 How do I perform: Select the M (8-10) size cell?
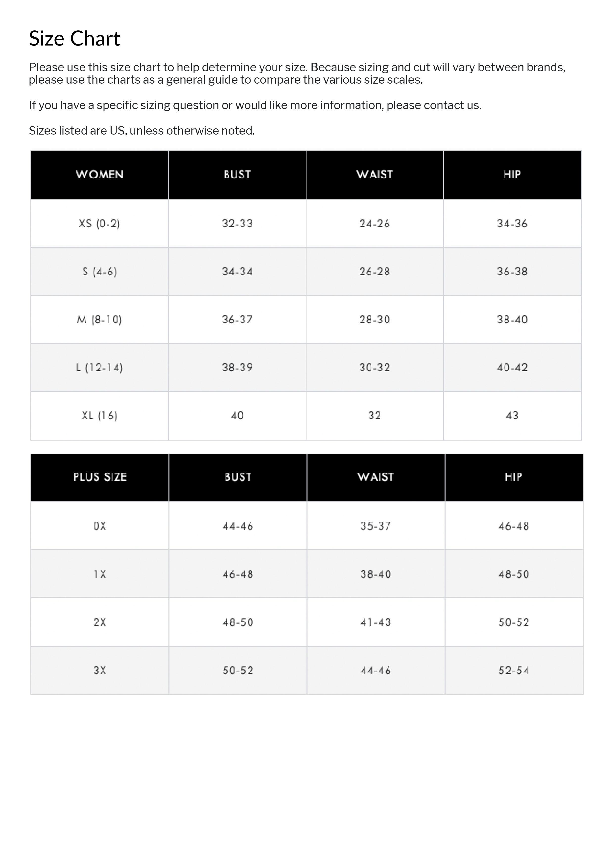pyautogui.click(x=99, y=320)
